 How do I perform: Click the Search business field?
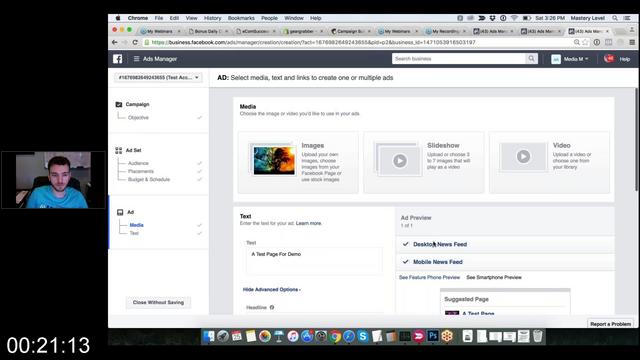[x=459, y=59]
